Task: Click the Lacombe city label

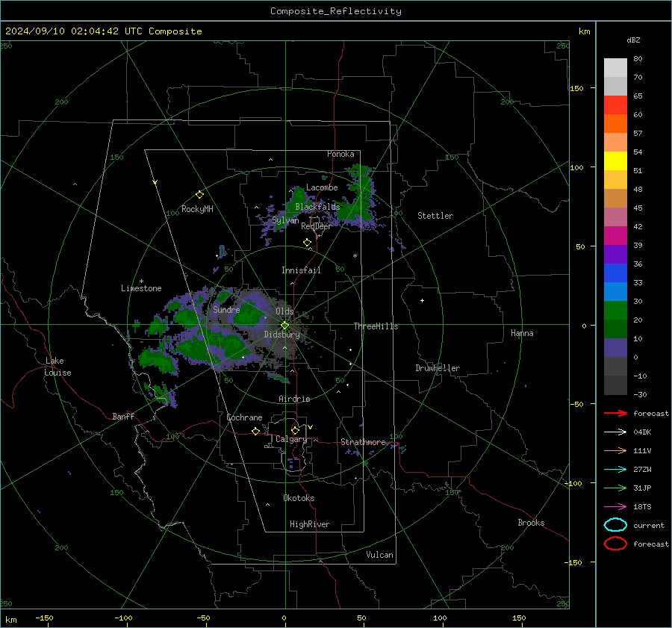Action: pyautogui.click(x=322, y=187)
